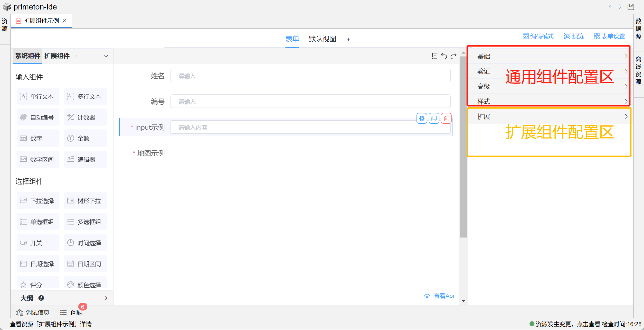Select the 多选框组 checkbox group component

85,222
